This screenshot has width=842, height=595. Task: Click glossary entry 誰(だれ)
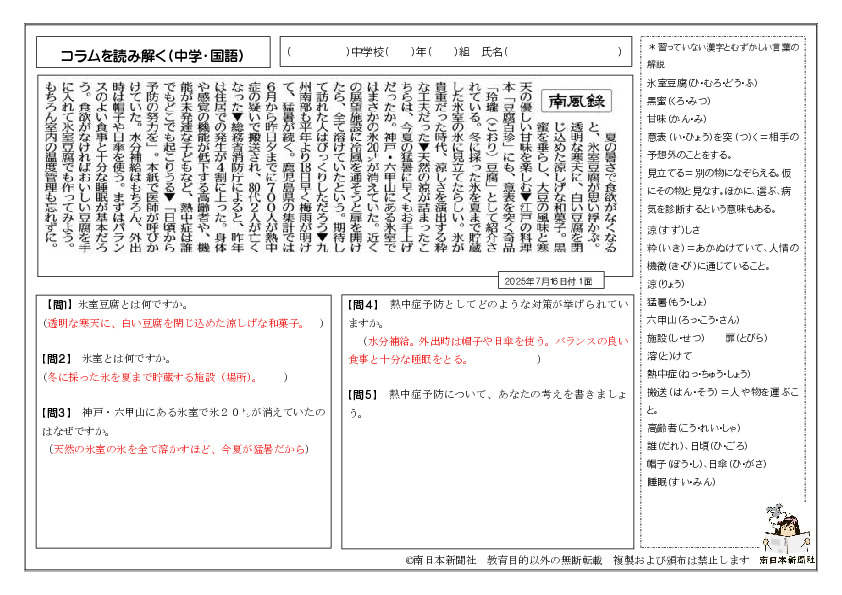coord(666,446)
